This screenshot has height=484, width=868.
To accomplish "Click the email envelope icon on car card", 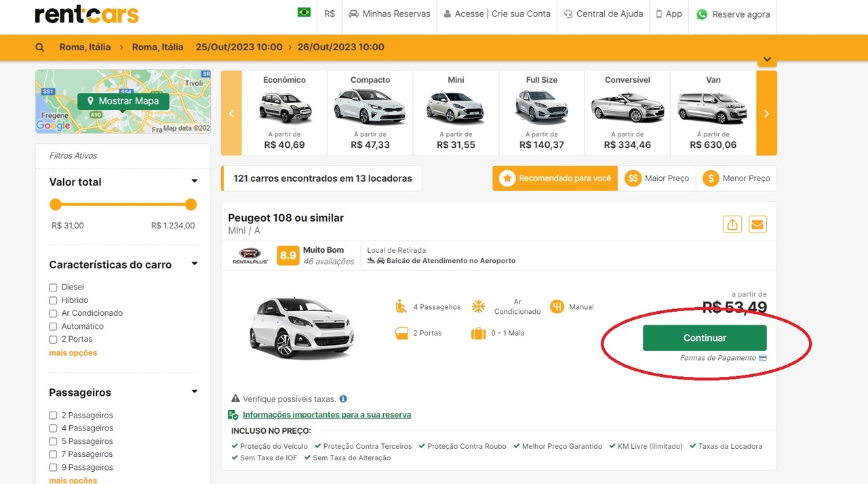I will click(757, 224).
